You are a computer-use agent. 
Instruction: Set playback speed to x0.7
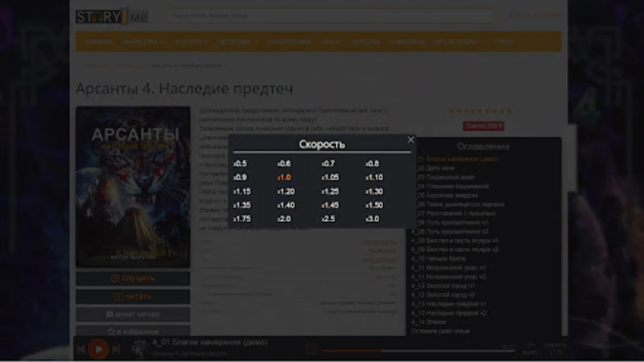(328, 164)
